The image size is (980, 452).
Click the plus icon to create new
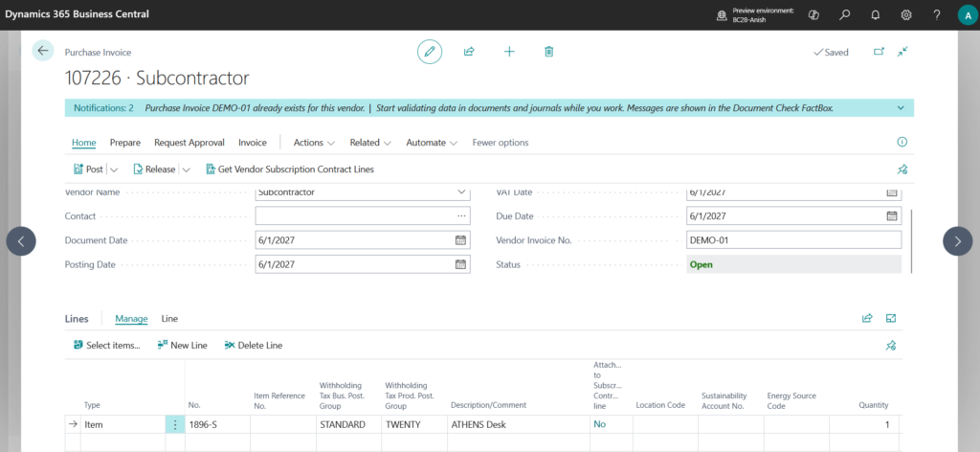[509, 52]
